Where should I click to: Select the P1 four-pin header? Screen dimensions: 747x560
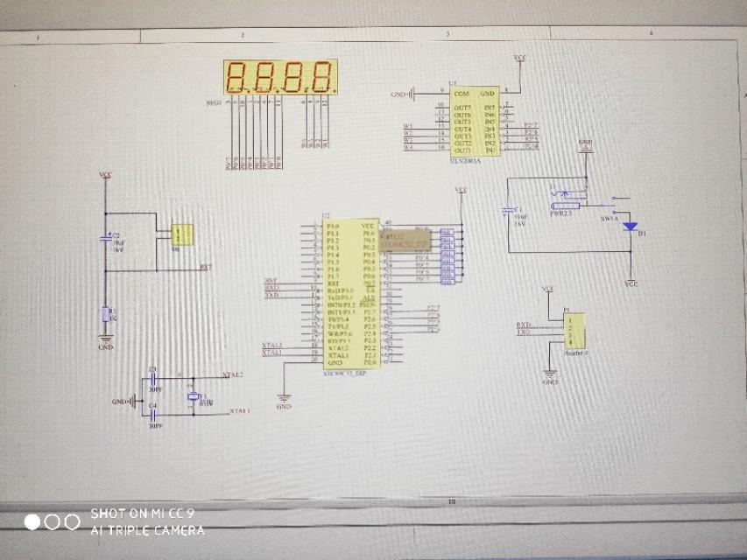coord(574,332)
